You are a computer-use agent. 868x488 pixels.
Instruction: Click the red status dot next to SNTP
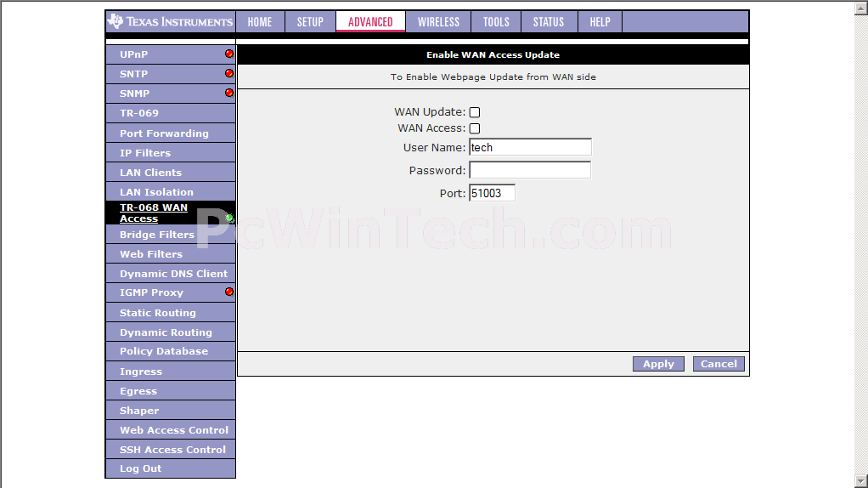point(229,73)
